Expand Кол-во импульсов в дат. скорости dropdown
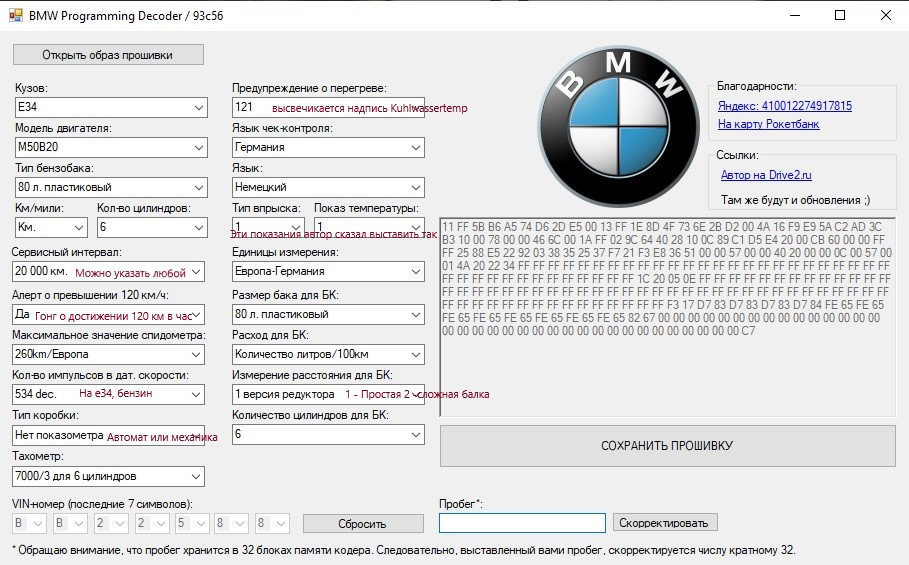The width and height of the screenshot is (909, 565). tap(108, 394)
